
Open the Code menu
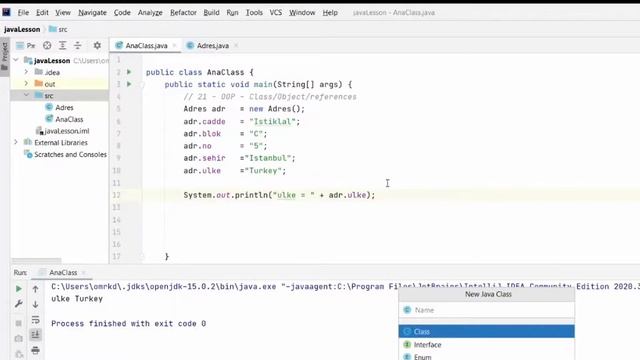122,13
